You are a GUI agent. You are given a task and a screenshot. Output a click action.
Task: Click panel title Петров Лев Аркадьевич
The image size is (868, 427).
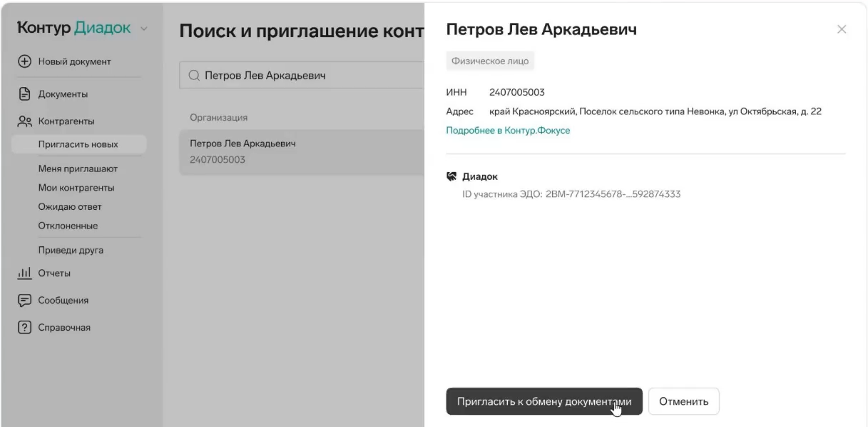point(541,29)
